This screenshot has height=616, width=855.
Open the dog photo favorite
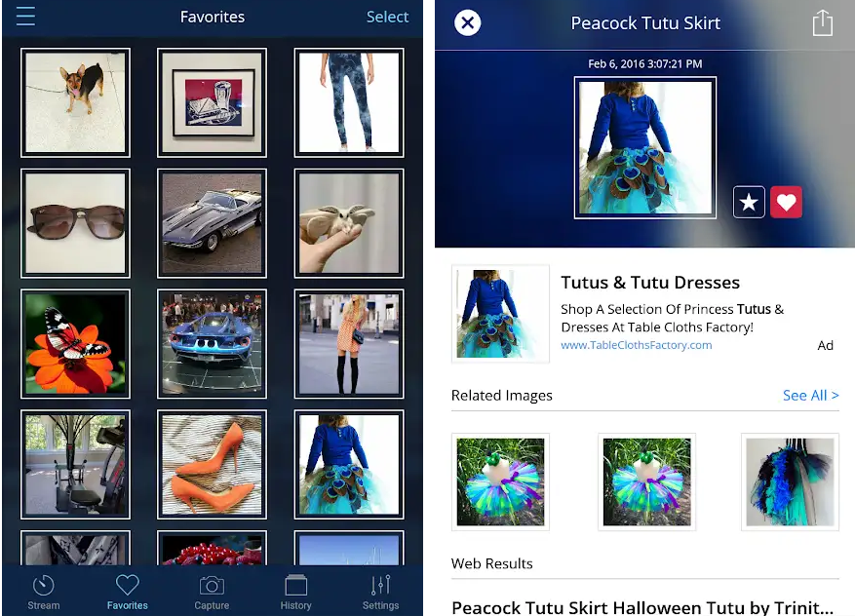(75, 102)
